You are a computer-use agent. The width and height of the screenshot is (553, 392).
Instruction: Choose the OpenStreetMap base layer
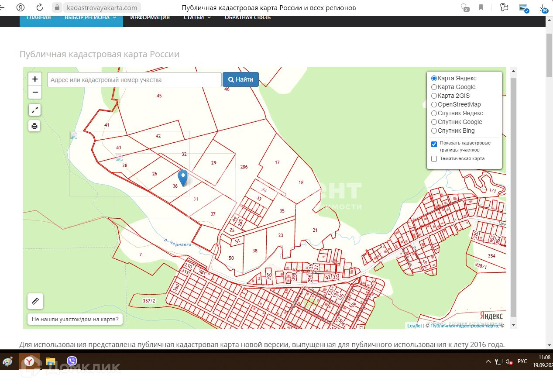(434, 105)
